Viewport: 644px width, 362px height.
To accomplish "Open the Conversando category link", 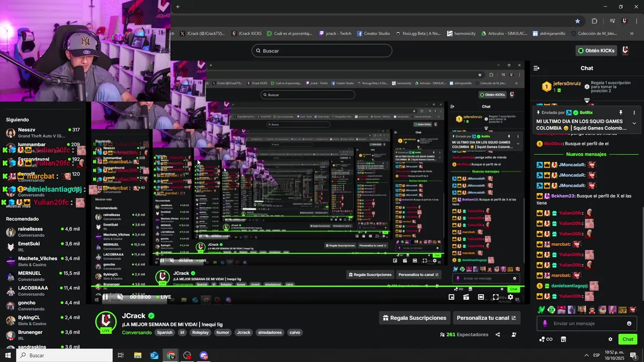I will pyautogui.click(x=136, y=332).
